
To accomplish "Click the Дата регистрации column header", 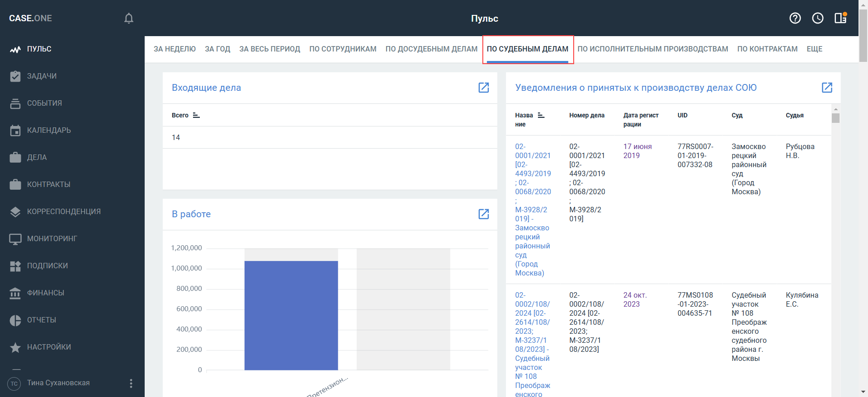I will coord(641,120).
